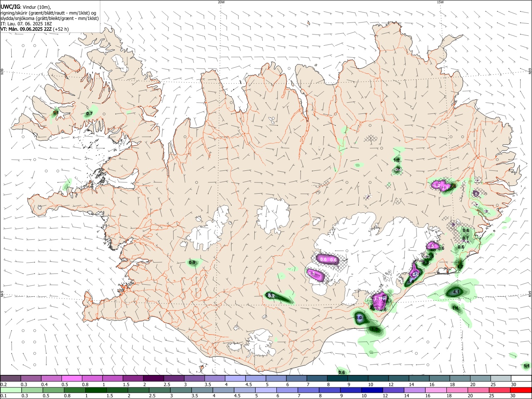Image resolution: width=532 pixels, height=399 pixels.
Task: Click the '0.9' precipitation value in western Iceland
Action: coord(192,262)
